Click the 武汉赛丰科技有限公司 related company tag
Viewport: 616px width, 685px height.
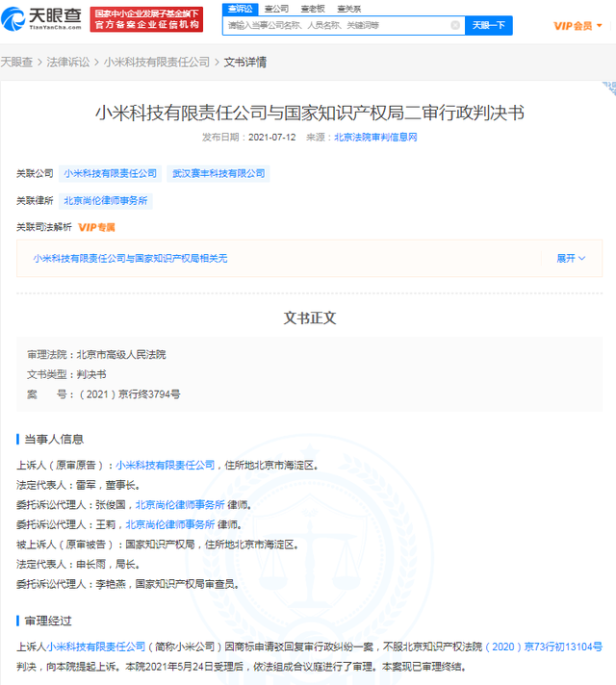(218, 173)
